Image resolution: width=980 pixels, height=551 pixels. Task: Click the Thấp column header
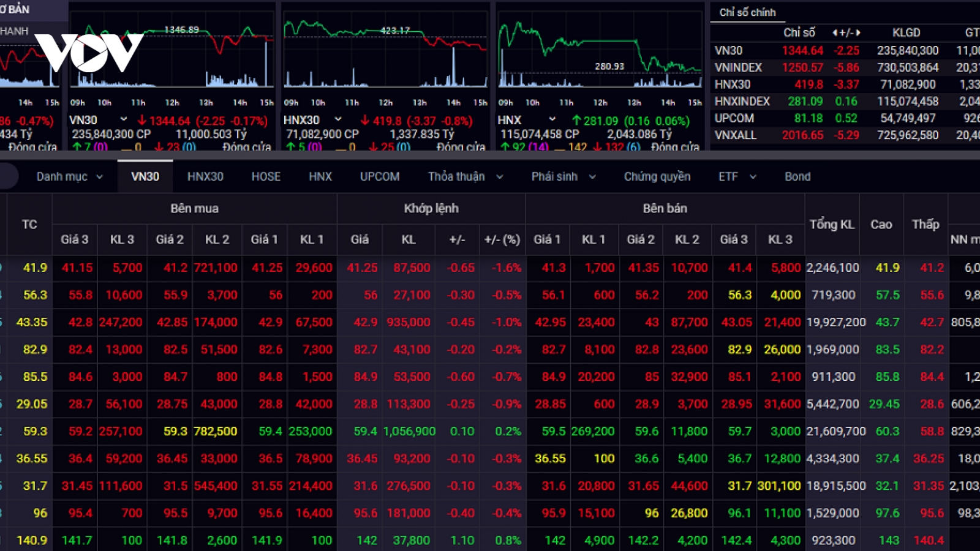925,224
